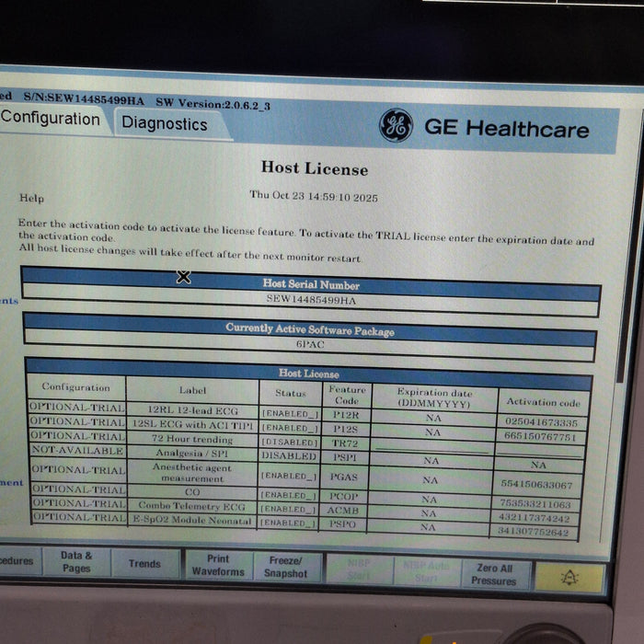The height and width of the screenshot is (644, 644).
Task: Click SW Version:2.0.6.2_3 text
Action: coord(213,104)
